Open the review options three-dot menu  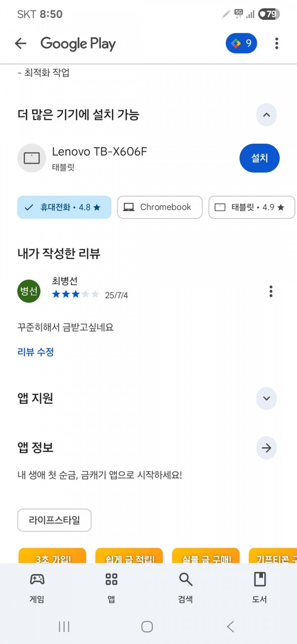coord(271,291)
